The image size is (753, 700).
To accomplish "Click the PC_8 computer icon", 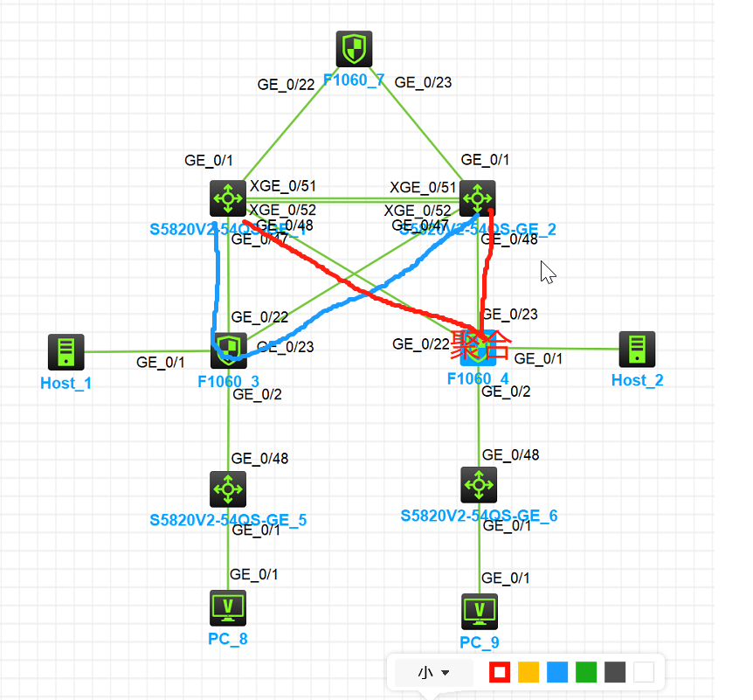I will (x=228, y=608).
